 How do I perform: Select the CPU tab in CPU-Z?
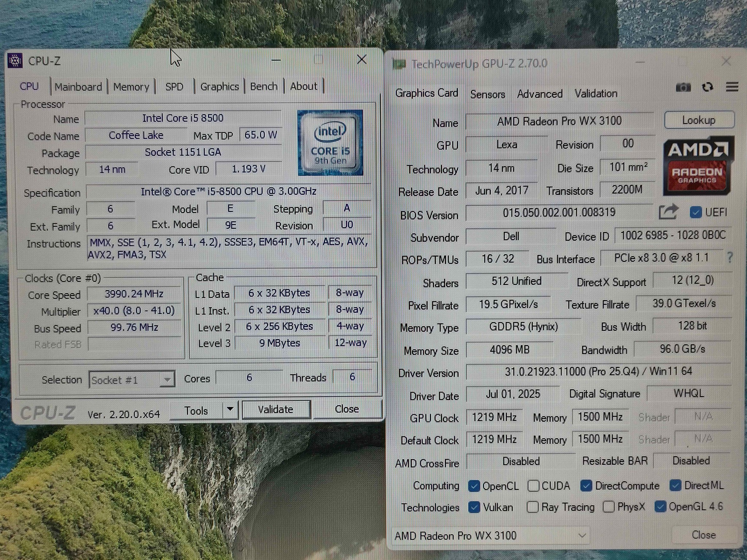coord(29,86)
